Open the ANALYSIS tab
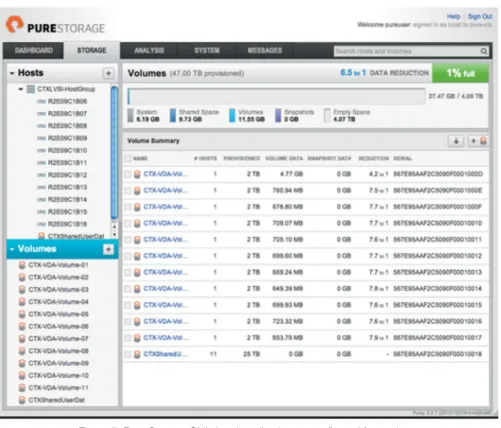 point(149,50)
